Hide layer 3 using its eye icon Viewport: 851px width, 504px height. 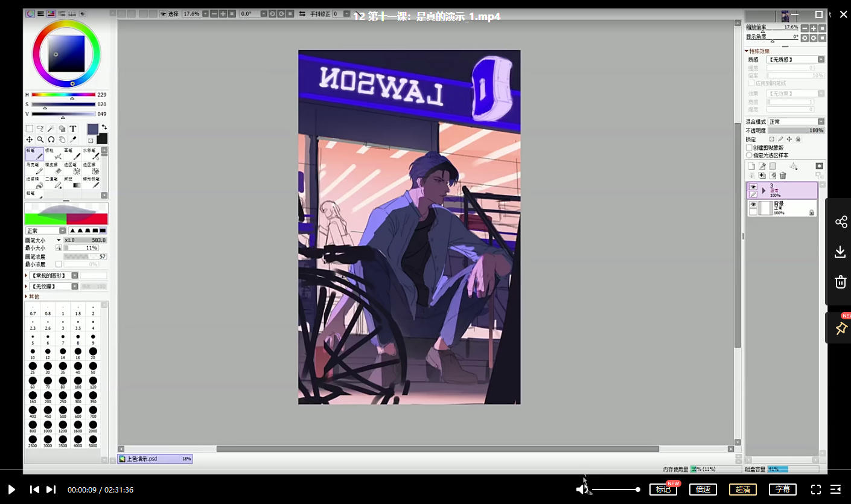pos(753,187)
